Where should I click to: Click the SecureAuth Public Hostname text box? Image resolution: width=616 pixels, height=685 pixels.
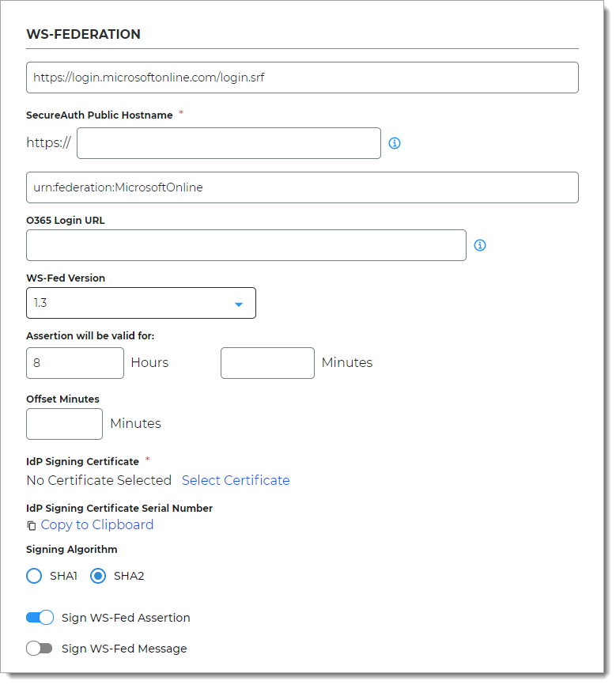point(229,143)
